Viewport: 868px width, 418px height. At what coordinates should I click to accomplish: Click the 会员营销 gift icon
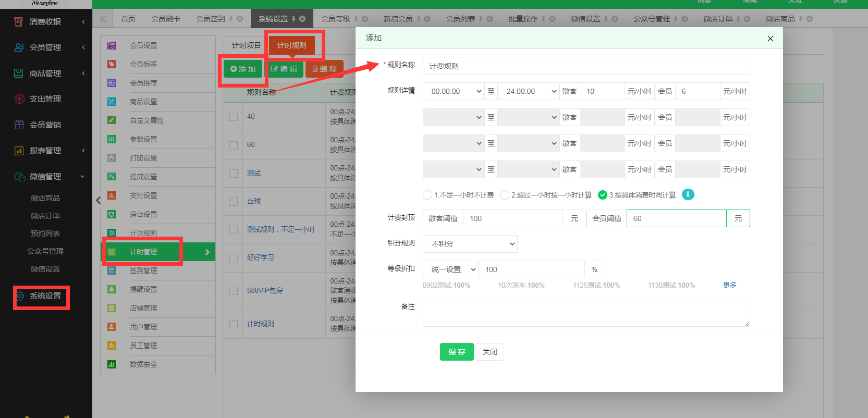pyautogui.click(x=19, y=125)
